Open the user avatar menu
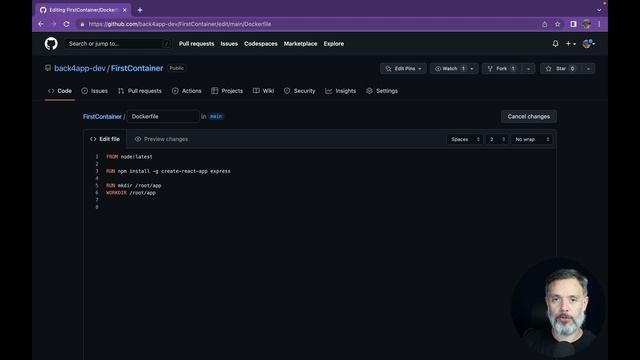Viewport: 640px width, 360px height. tap(589, 44)
